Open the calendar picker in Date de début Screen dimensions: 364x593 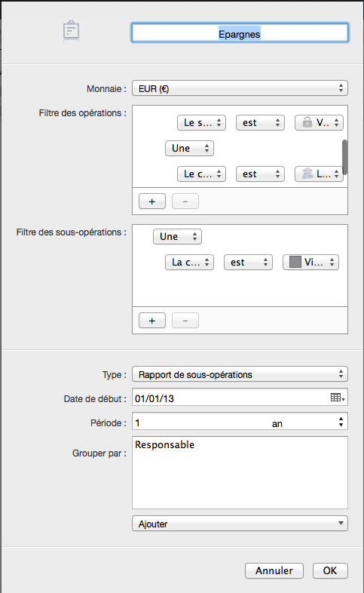pos(338,398)
